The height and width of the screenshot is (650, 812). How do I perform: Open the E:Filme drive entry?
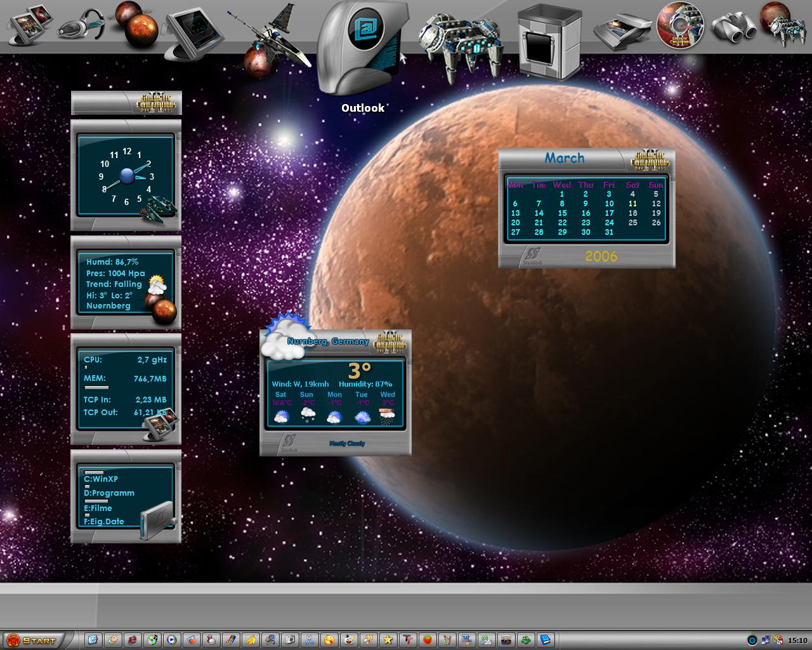click(98, 508)
